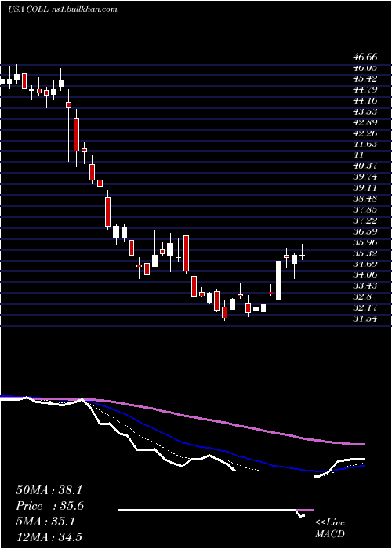Click the MACD inset chart box
The width and height of the screenshot is (392, 549).
point(216,510)
